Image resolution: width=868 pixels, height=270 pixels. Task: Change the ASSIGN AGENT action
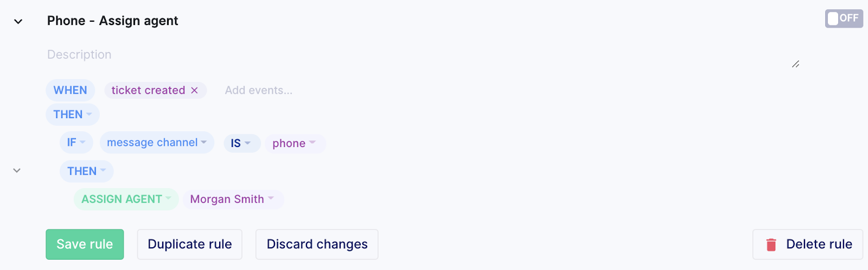126,199
